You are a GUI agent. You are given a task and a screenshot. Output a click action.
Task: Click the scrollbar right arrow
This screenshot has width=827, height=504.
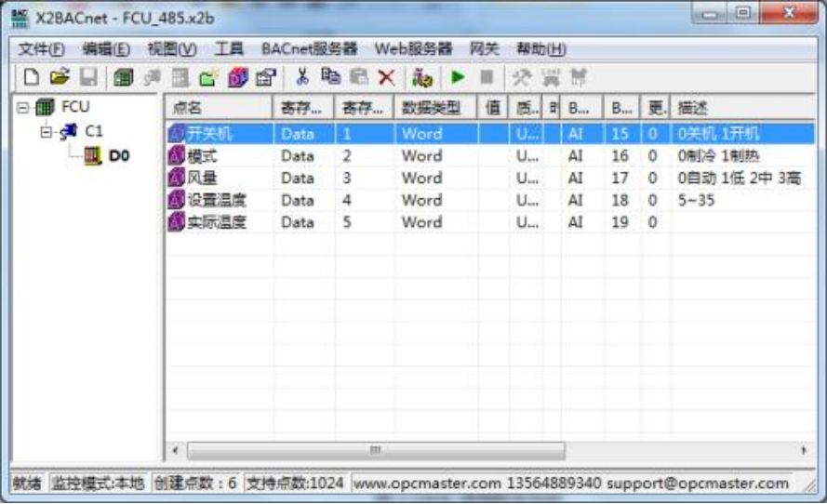pyautogui.click(x=804, y=450)
